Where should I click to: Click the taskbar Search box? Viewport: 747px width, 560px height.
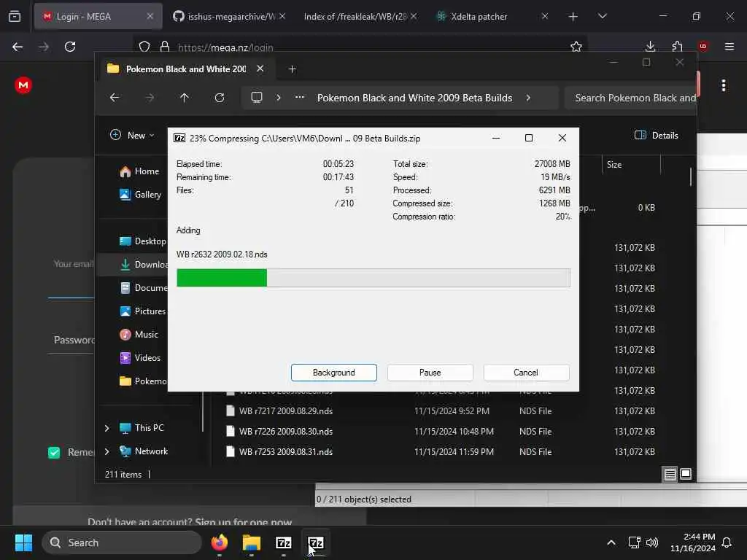122,542
